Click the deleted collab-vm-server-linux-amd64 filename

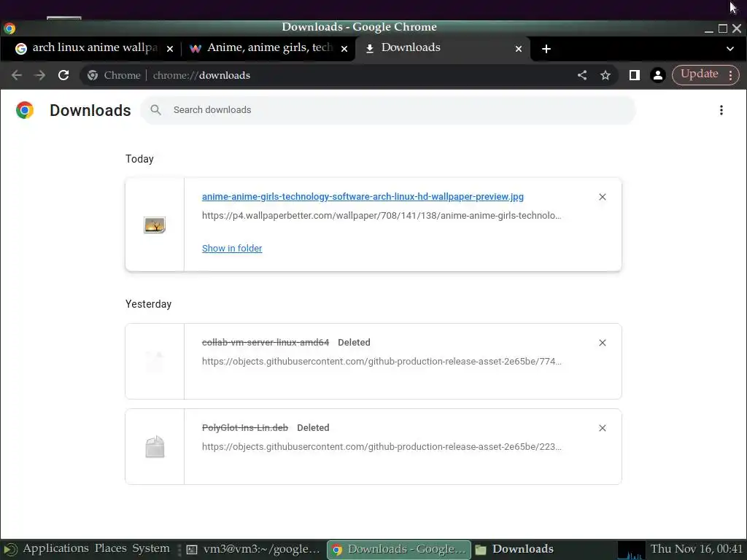coord(266,343)
